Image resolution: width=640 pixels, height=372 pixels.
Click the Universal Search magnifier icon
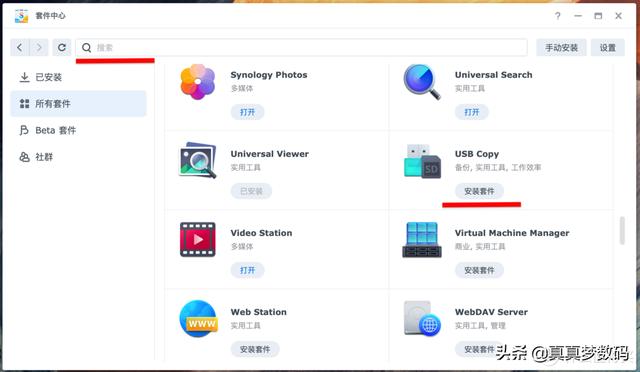[x=422, y=82]
